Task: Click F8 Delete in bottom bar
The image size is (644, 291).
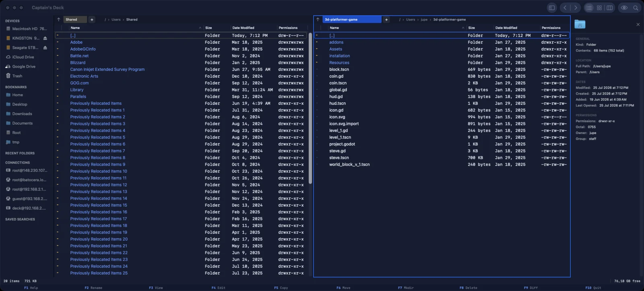Action: coord(469,288)
